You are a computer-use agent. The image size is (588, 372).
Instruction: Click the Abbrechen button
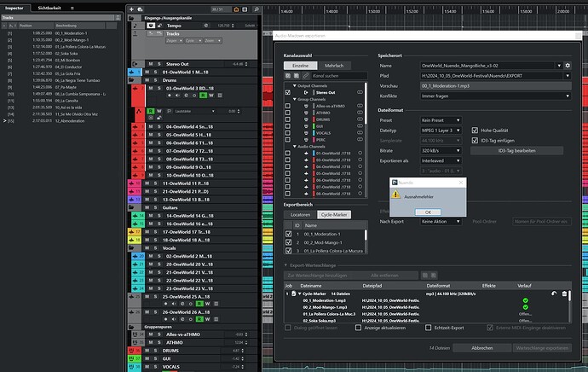481,348
